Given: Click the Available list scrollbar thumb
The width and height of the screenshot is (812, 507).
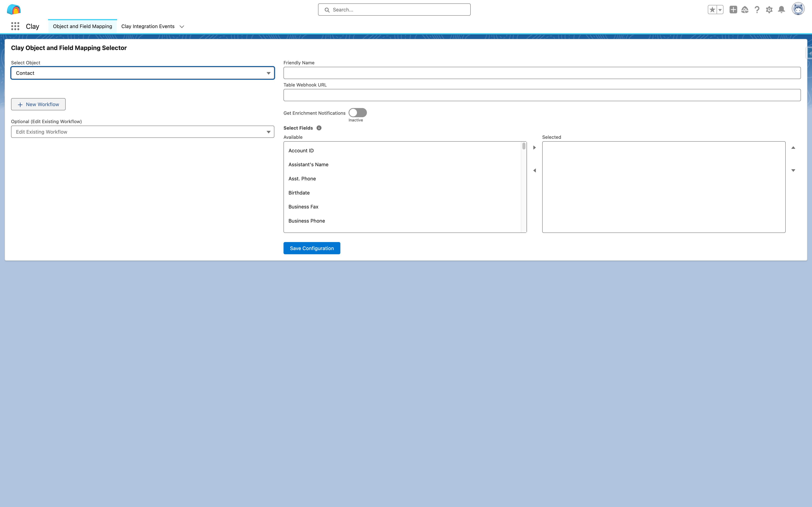Looking at the screenshot, I should point(524,146).
